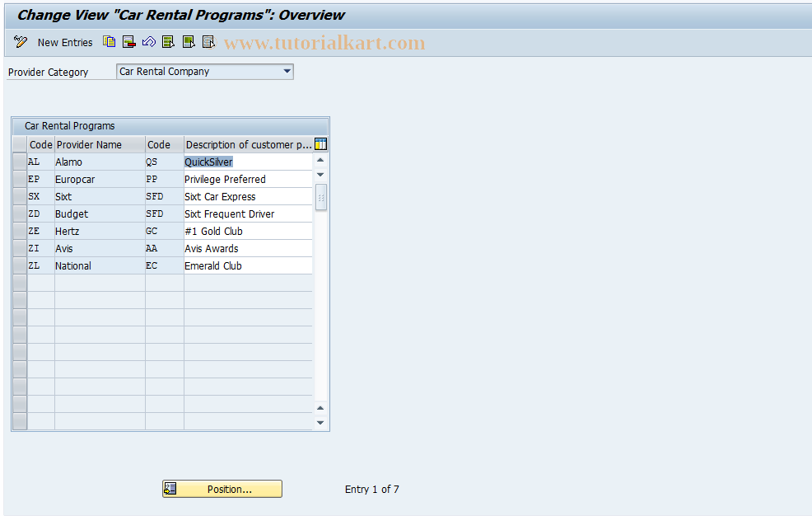Toggle Display/Change mode pencil icon
Image resolution: width=812 pixels, height=516 pixels.
pos(21,42)
